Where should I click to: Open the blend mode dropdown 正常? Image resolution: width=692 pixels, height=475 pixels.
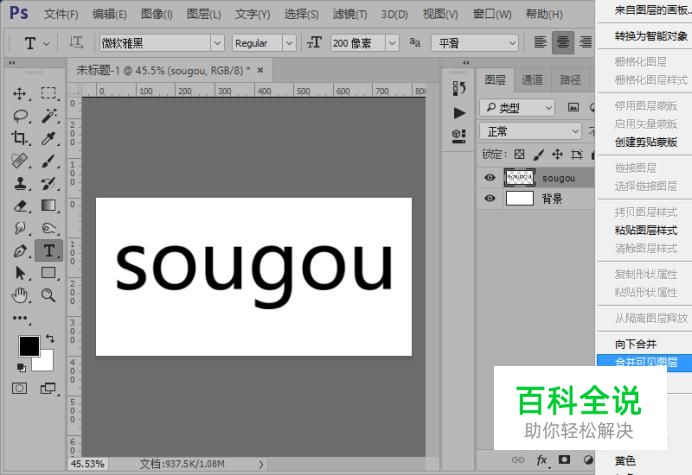tap(530, 132)
